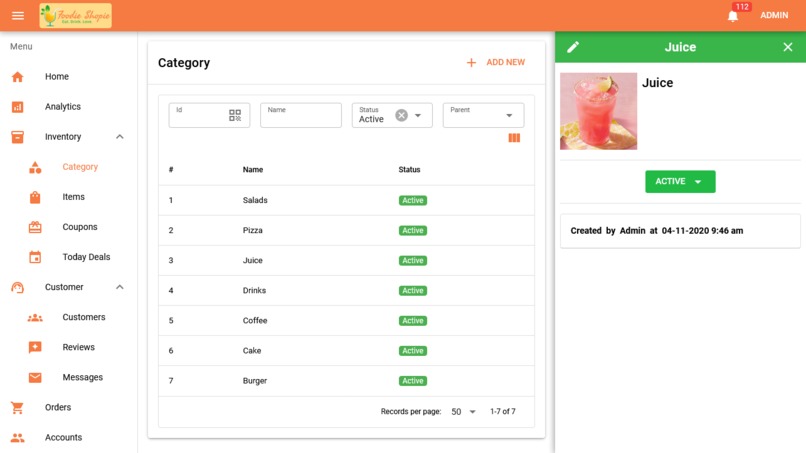Click the Analytics chart icon

[17, 107]
